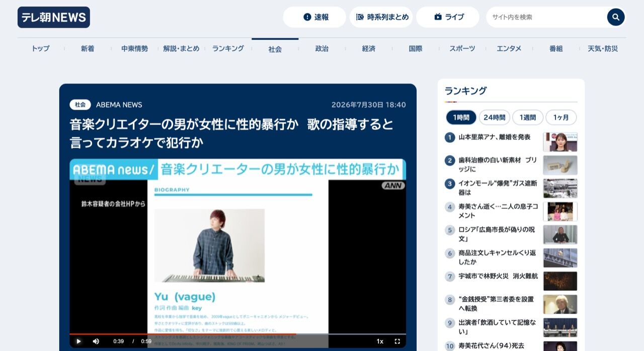Screen dimensions: 644x351
Task: Go to 国際 navigation tab
Action: pyautogui.click(x=416, y=49)
